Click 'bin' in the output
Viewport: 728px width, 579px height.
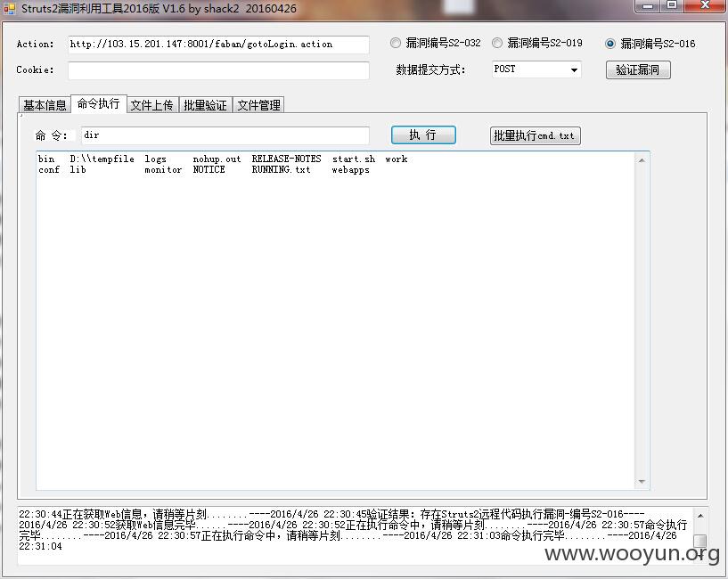tap(46, 159)
